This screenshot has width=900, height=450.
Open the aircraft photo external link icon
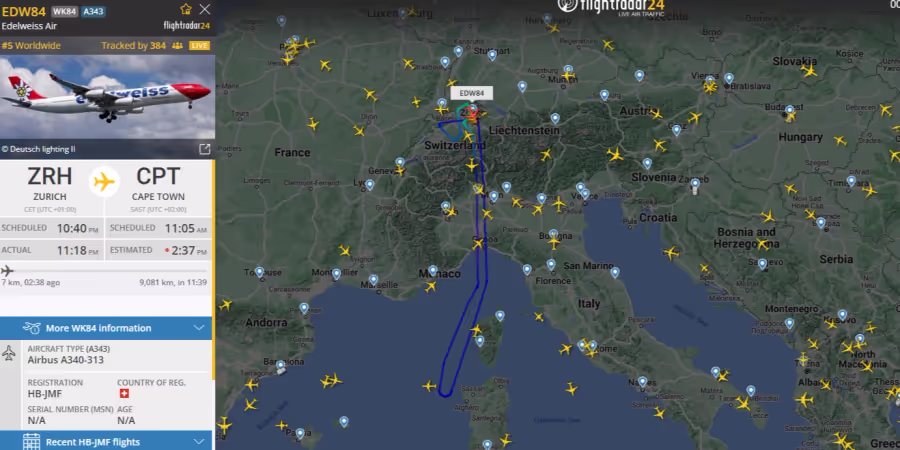204,149
